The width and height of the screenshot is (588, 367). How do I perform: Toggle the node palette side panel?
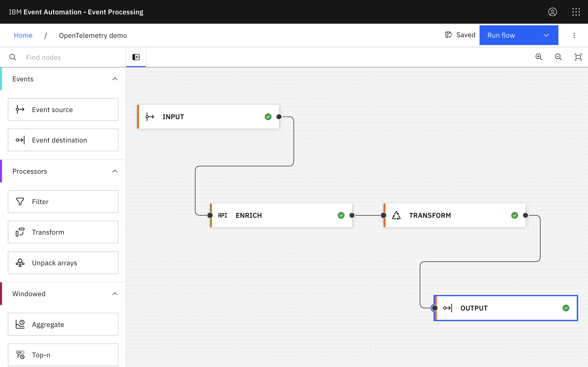[x=136, y=57]
